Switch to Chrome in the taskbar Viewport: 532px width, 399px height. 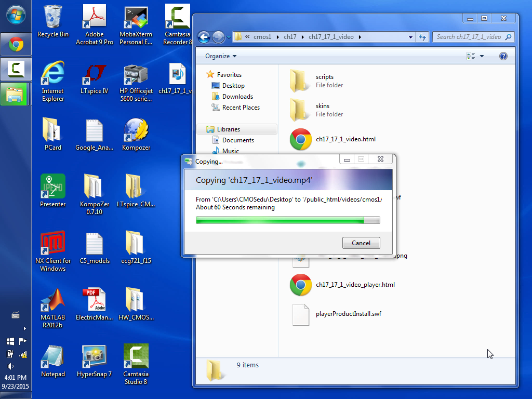[x=16, y=45]
